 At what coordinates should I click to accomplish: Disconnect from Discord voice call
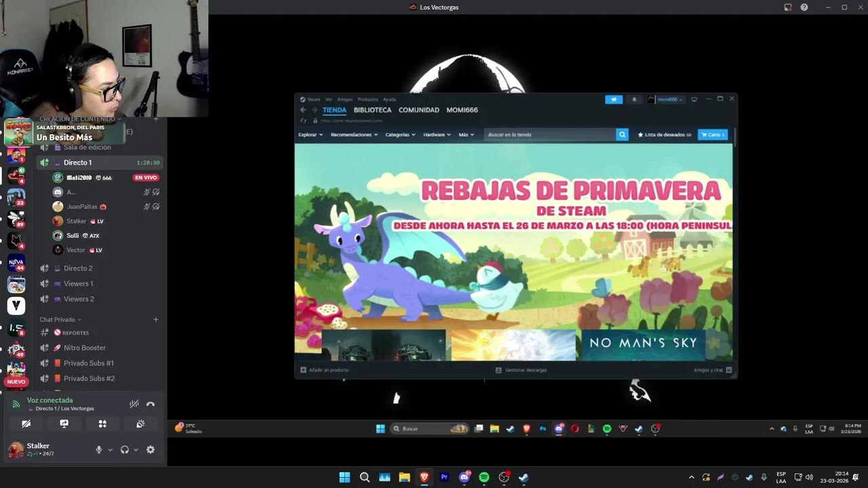[x=151, y=404]
